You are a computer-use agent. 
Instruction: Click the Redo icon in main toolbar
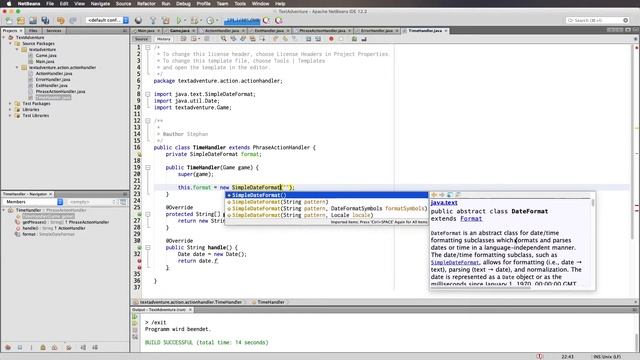(73, 20)
